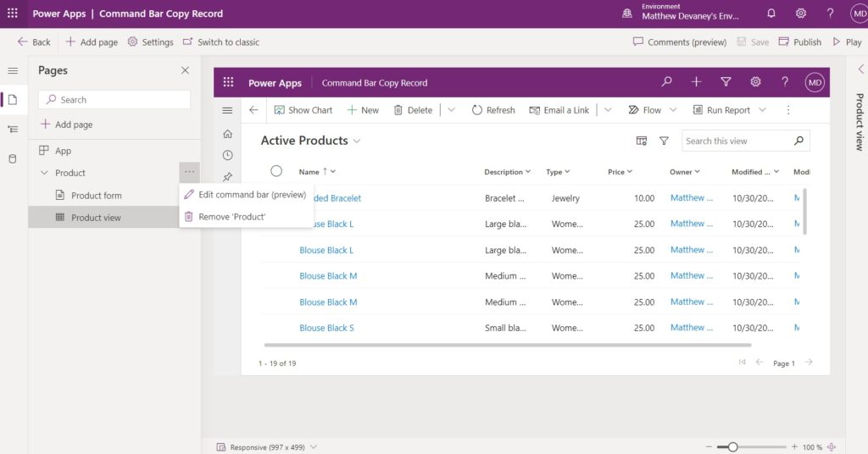The width and height of the screenshot is (868, 454).
Task: Expand the Active Products view selector
Action: coord(357,141)
